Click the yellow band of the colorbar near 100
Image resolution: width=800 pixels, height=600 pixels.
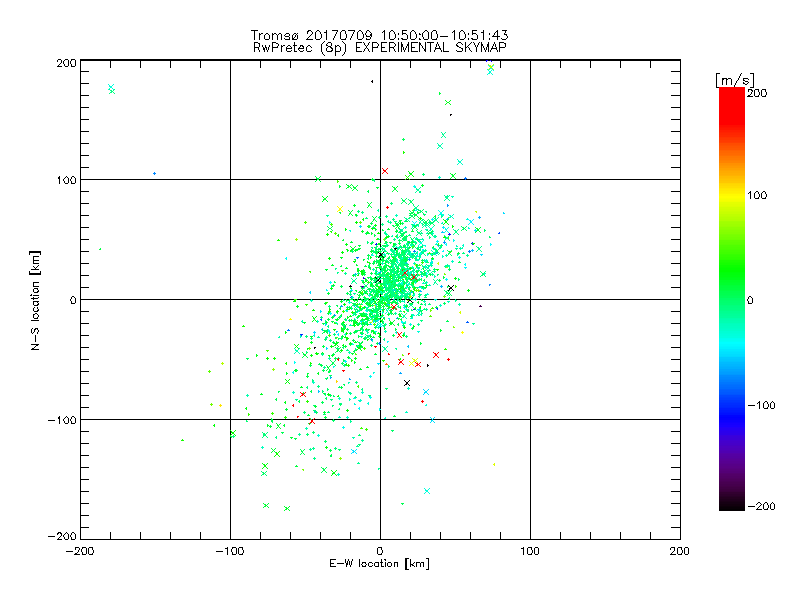pos(732,195)
